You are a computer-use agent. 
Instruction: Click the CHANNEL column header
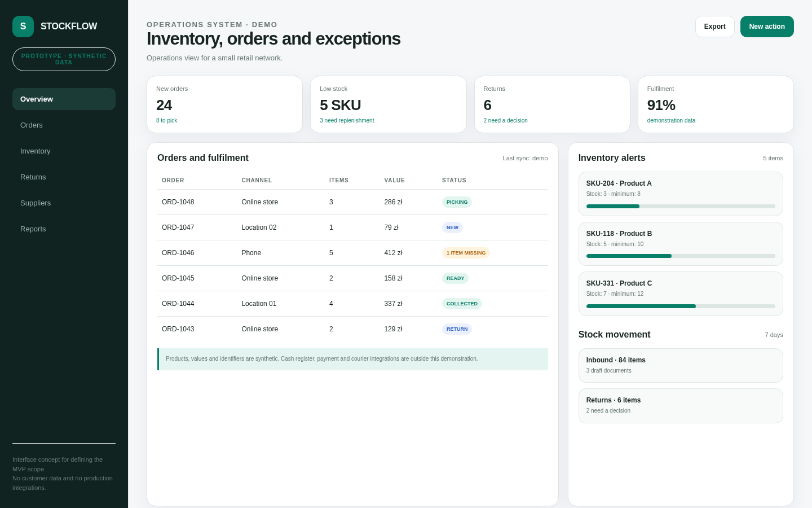pos(257,181)
